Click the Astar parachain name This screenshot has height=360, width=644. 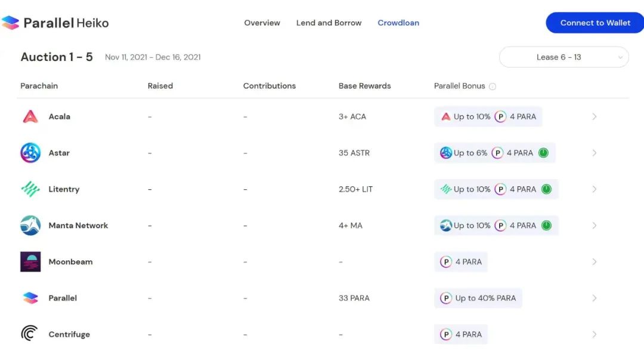59,153
